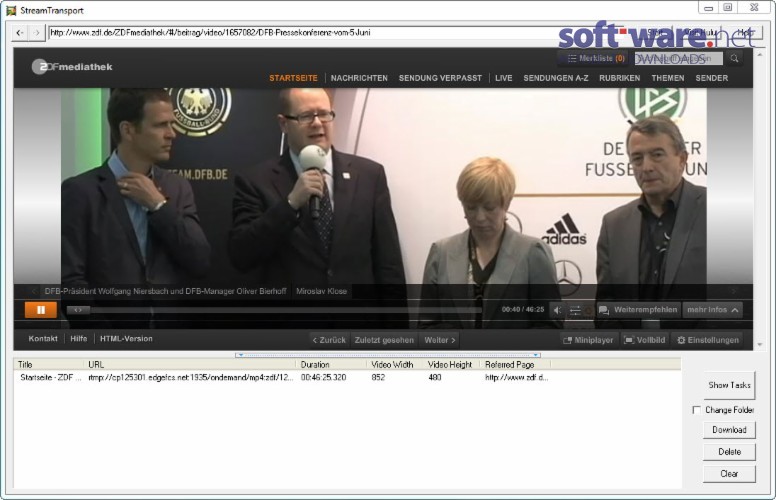This screenshot has width=776, height=500.
Task: Open the video quality settings icon
Action: [x=575, y=310]
